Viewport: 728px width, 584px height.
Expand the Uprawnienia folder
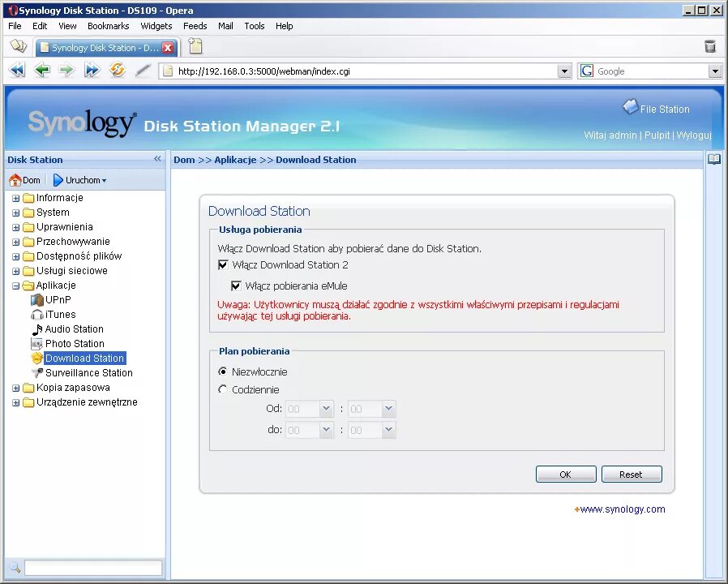15,228
